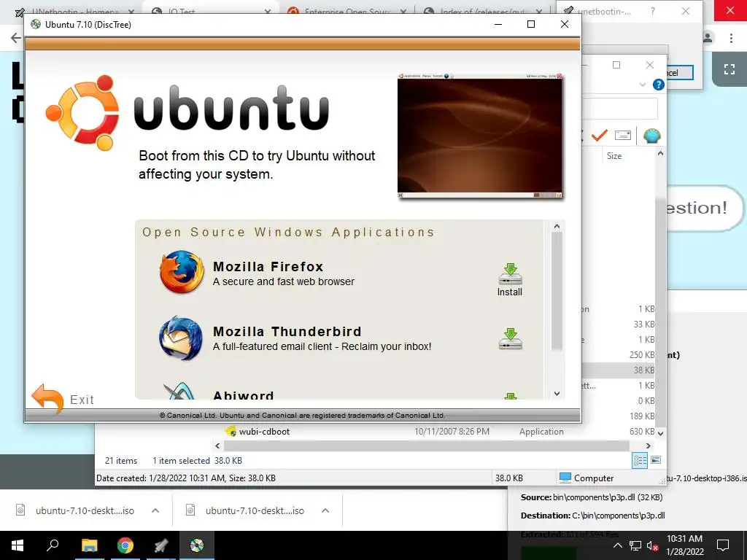Click the Exit label in Ubuntu window
This screenshot has height=560, width=747.
82,400
